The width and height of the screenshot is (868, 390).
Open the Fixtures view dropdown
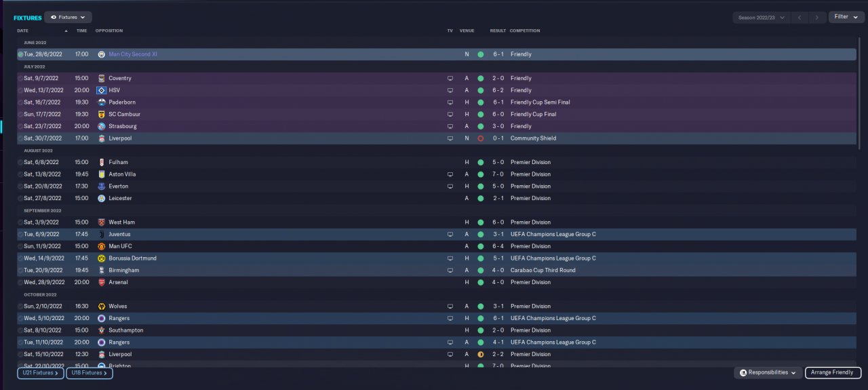tap(68, 17)
